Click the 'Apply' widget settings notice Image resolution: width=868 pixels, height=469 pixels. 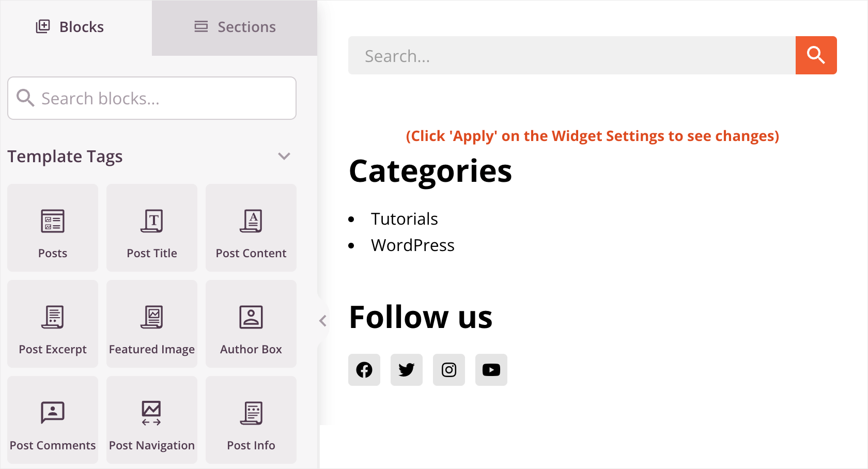(x=592, y=136)
